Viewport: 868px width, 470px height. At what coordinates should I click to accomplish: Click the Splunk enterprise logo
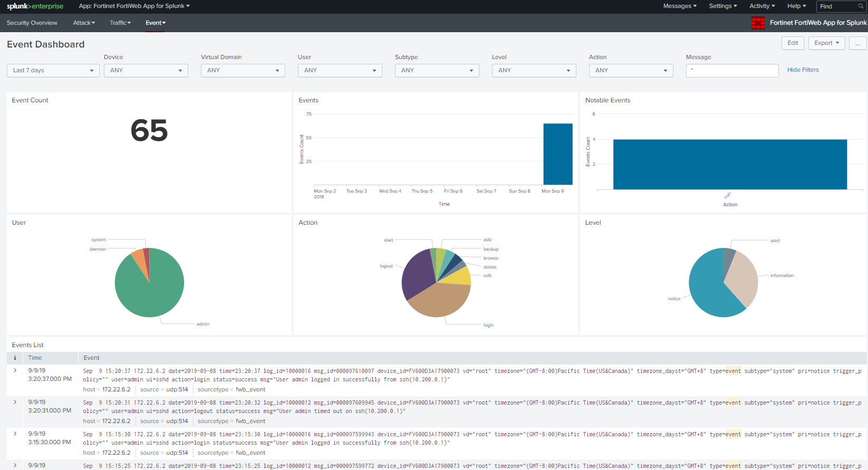[x=35, y=6]
